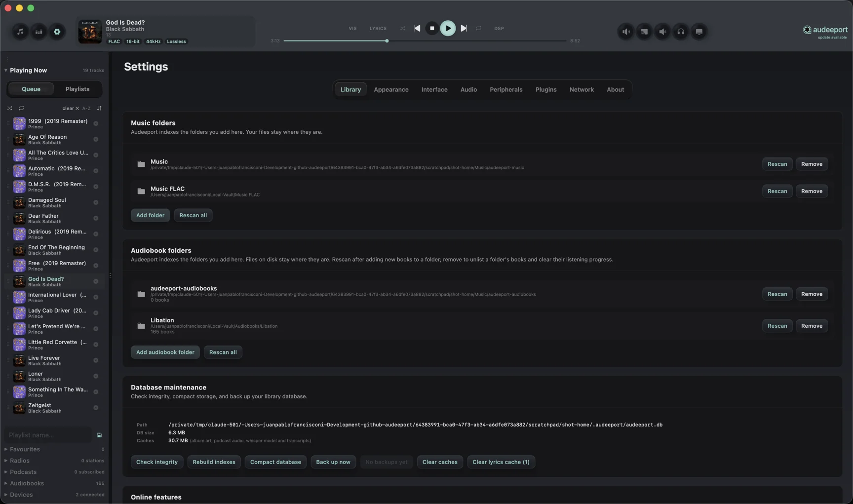
Task: Open the Library settings tab
Action: tap(350, 89)
